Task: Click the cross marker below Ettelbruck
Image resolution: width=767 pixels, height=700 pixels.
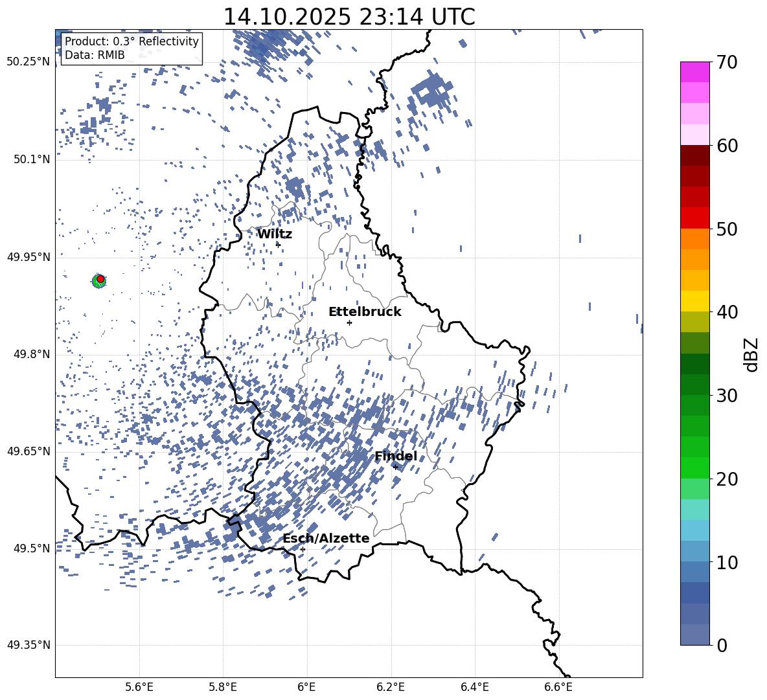Action: click(349, 322)
